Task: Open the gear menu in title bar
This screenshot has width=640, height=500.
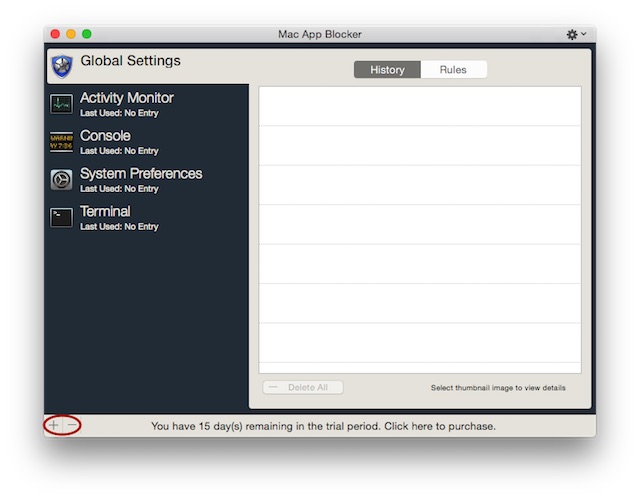Action: coord(575,34)
